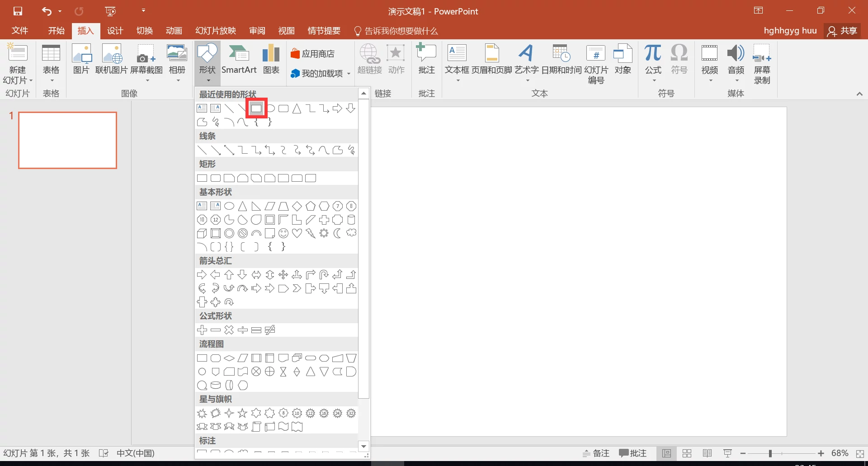Pick the multiplication sign equation shape

[x=229, y=330]
